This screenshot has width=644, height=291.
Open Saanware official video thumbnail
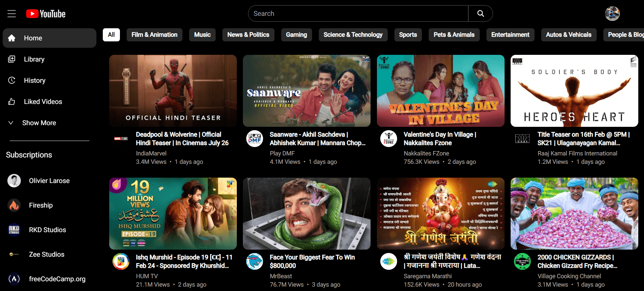point(307,91)
